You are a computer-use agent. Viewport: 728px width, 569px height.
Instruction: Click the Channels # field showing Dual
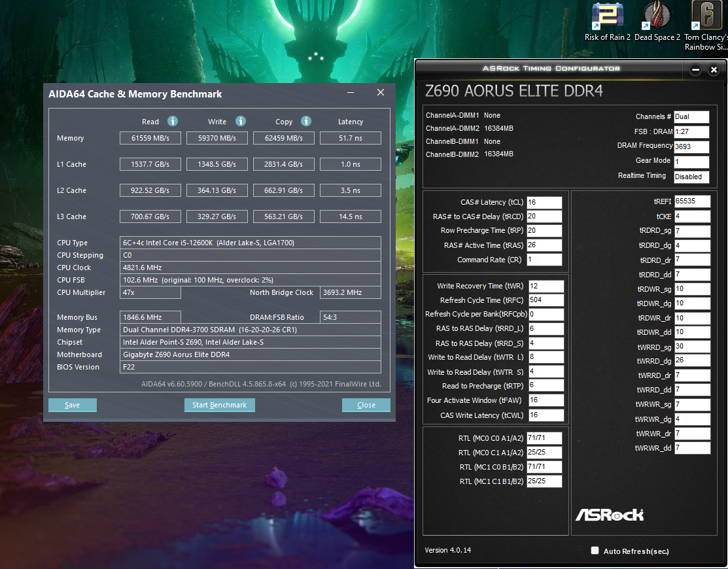[691, 117]
